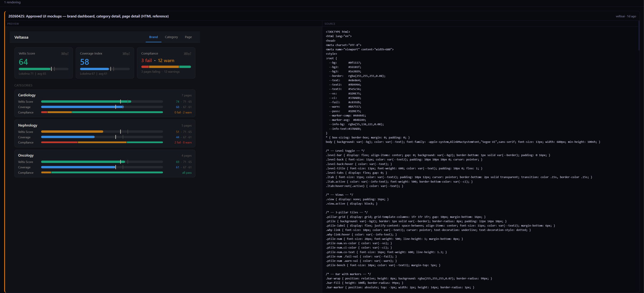Click the "--bg: #0f1117;" source line

point(345,63)
